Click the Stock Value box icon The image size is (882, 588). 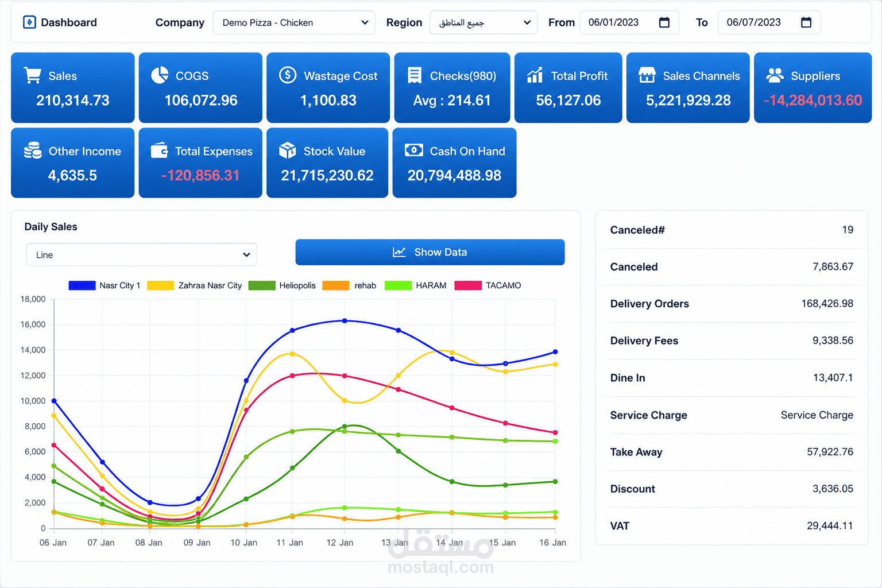pyautogui.click(x=287, y=150)
